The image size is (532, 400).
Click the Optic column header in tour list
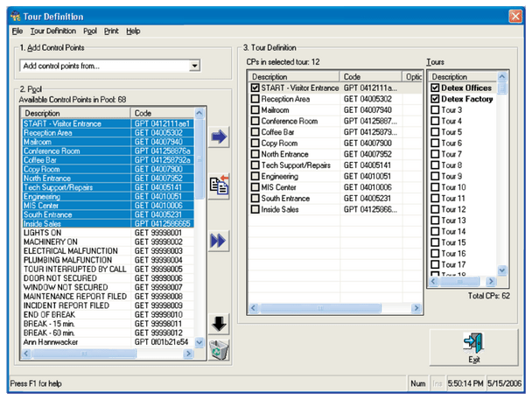tap(413, 77)
